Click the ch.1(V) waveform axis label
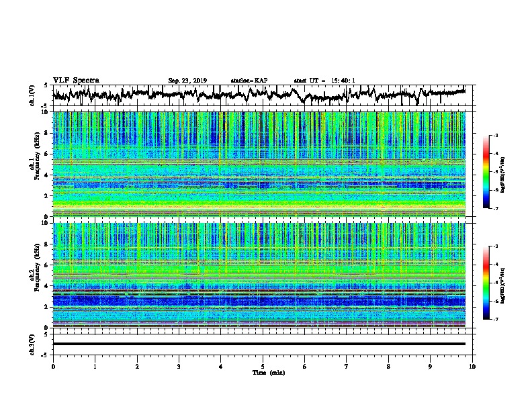Image resolution: width=532 pixels, height=411 pixels. 32,95
